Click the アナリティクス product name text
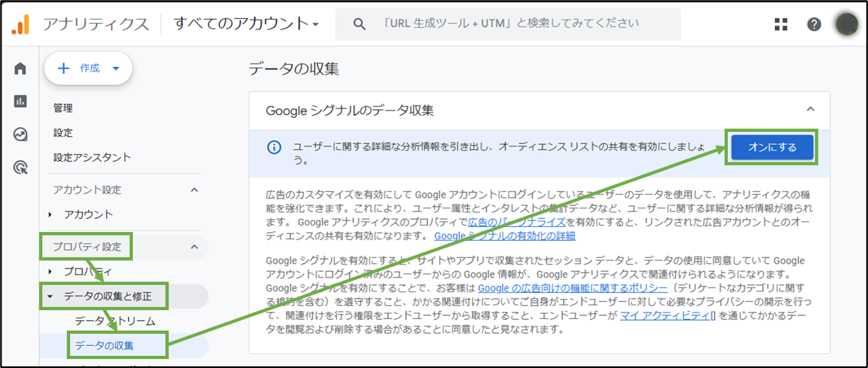Image resolution: width=868 pixels, height=368 pixels. pos(96,24)
